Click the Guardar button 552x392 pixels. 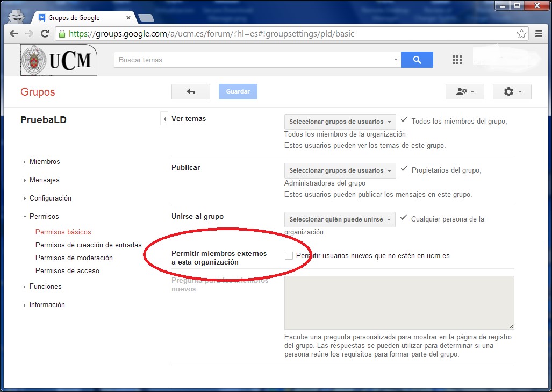click(238, 91)
